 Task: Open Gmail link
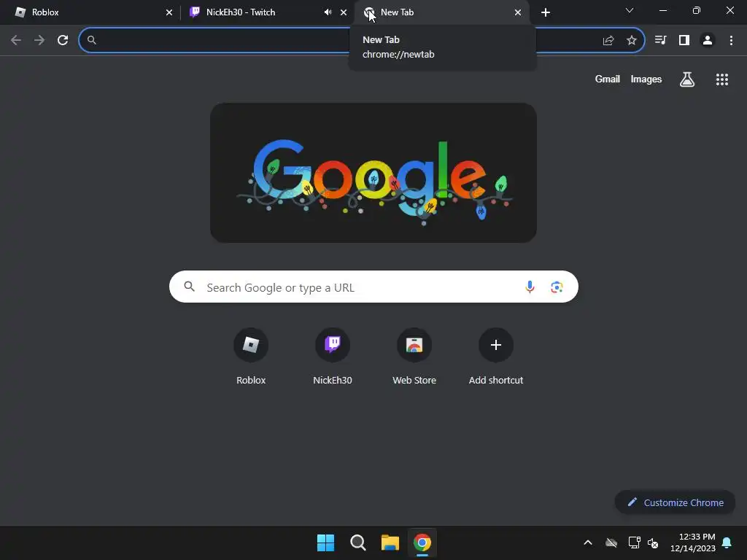(608, 79)
